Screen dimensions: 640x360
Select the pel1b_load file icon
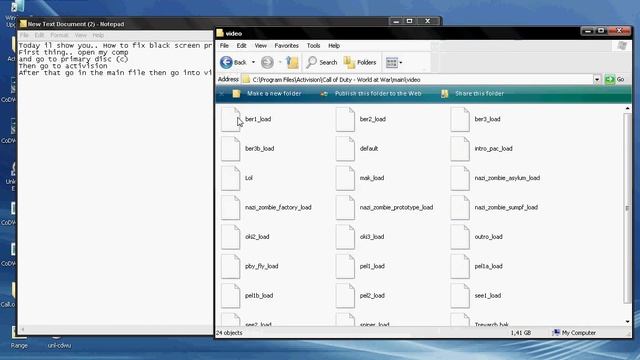(231, 296)
